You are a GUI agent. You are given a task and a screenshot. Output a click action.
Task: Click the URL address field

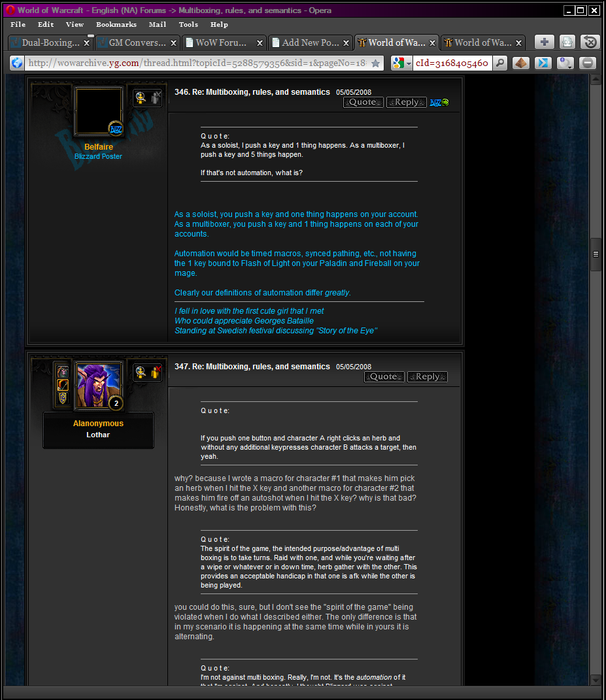pyautogui.click(x=198, y=63)
